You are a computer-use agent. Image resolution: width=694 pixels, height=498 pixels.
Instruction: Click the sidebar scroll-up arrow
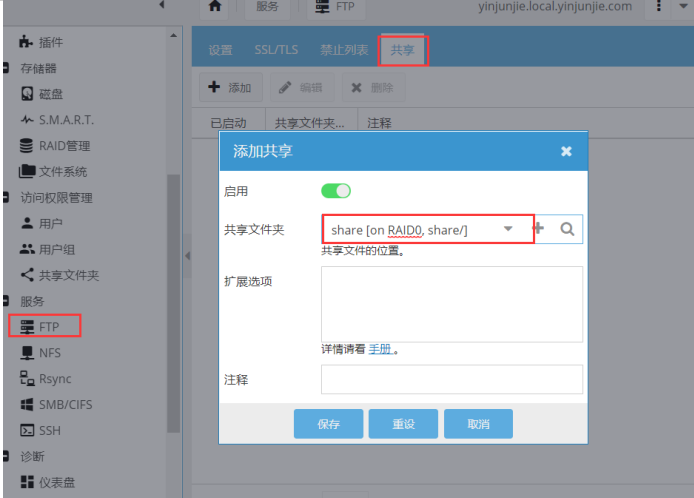pos(174,35)
